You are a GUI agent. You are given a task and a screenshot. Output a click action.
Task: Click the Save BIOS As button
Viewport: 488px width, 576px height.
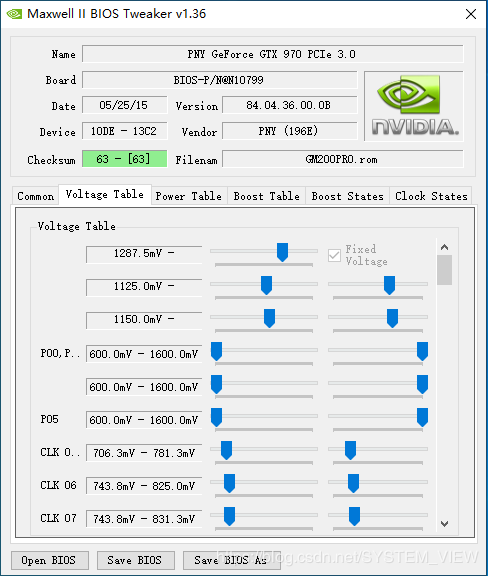(x=232, y=560)
